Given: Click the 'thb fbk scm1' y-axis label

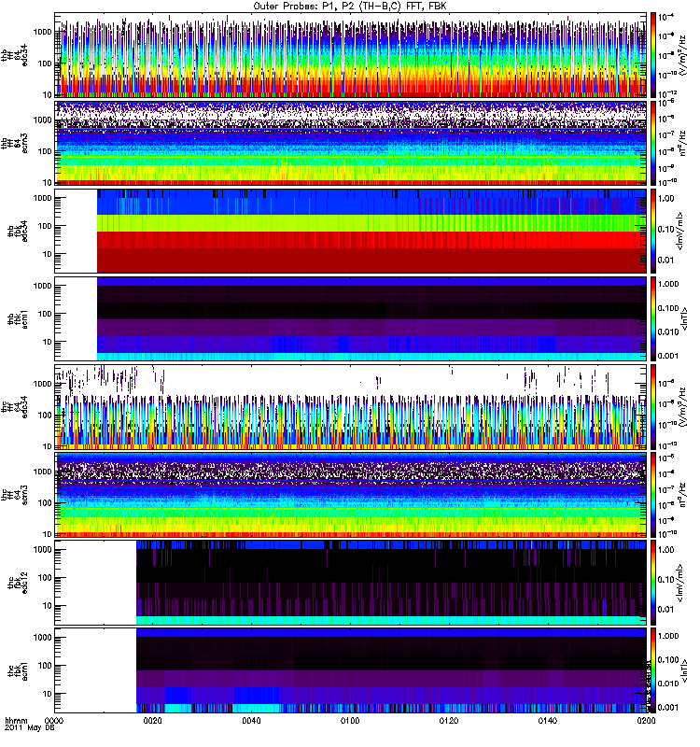Looking at the screenshot, I should pos(18,318).
